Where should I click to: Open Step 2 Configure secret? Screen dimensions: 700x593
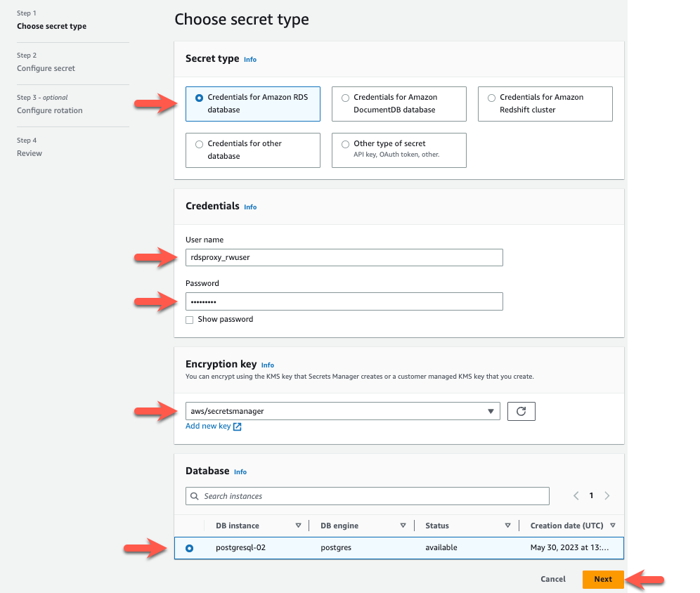[46, 68]
